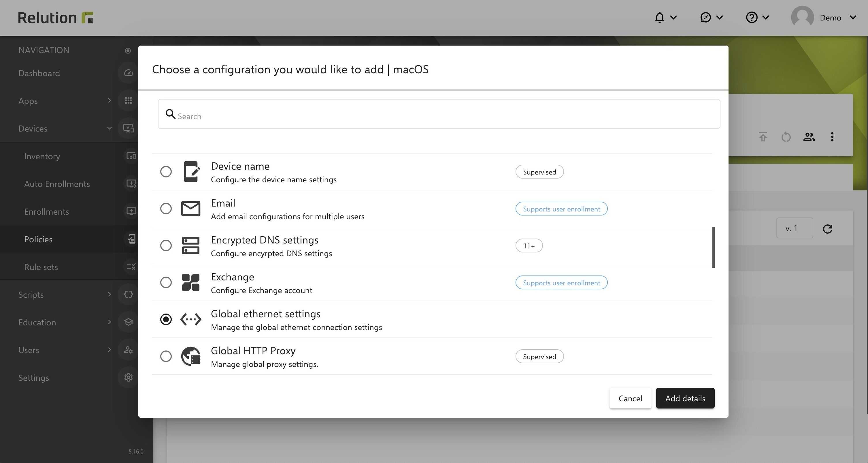Open the notifications bell icon

(659, 18)
